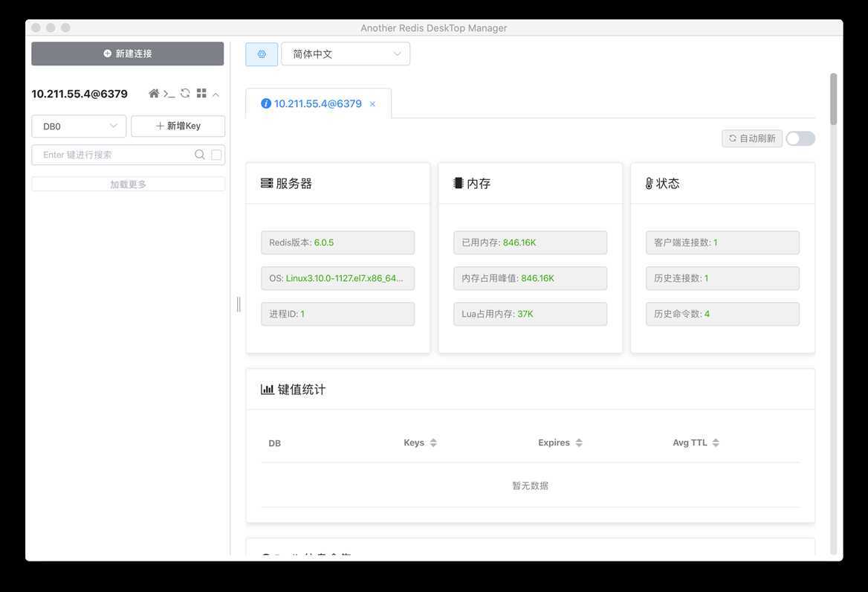
Task: Sort the table by Keys column
Action: [x=420, y=443]
